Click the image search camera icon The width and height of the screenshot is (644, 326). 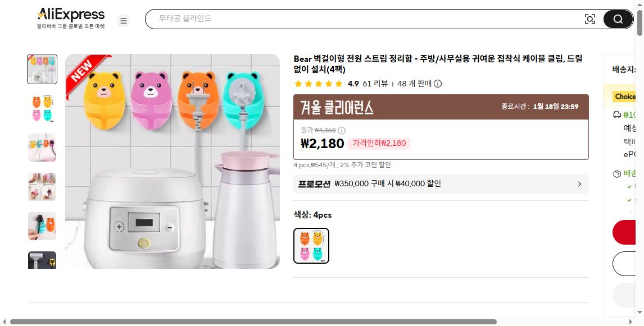pyautogui.click(x=590, y=19)
